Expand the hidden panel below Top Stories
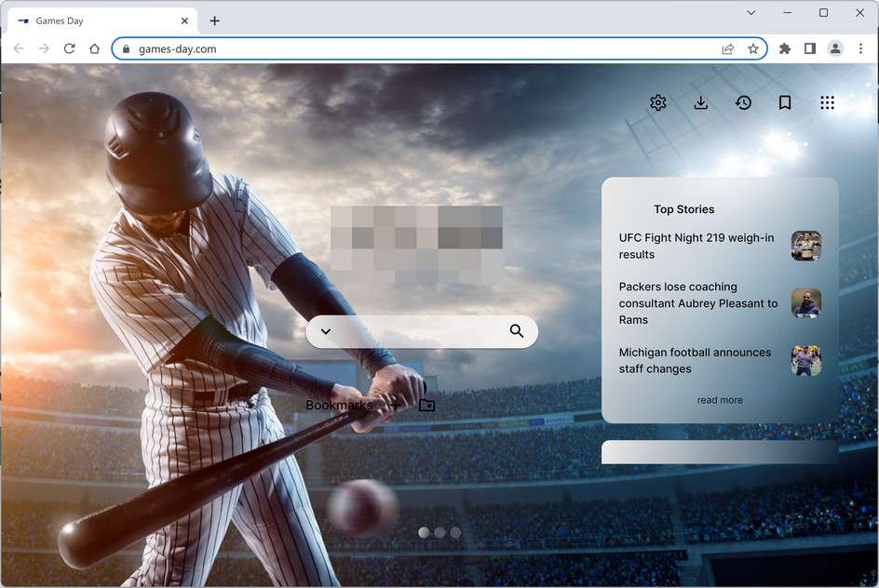The image size is (879, 588). pos(719,452)
